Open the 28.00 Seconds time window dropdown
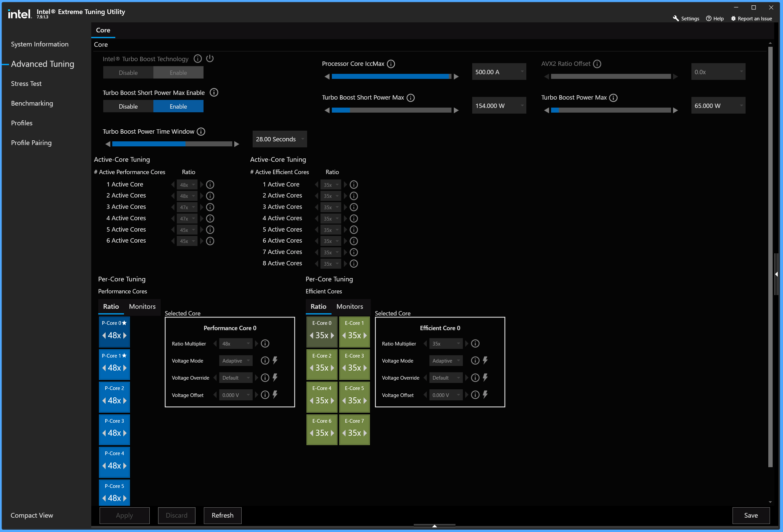Screen dimensions: 783x532 pos(280,139)
